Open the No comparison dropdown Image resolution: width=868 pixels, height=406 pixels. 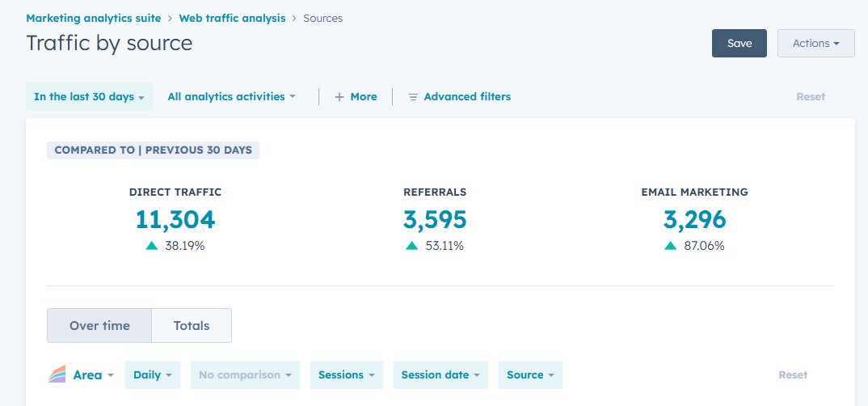pyautogui.click(x=245, y=375)
